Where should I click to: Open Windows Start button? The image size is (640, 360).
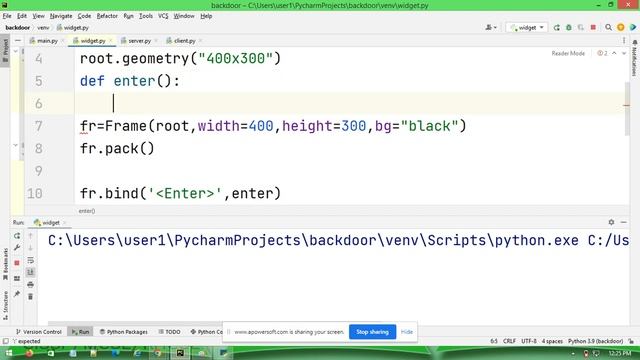[x=9, y=353]
